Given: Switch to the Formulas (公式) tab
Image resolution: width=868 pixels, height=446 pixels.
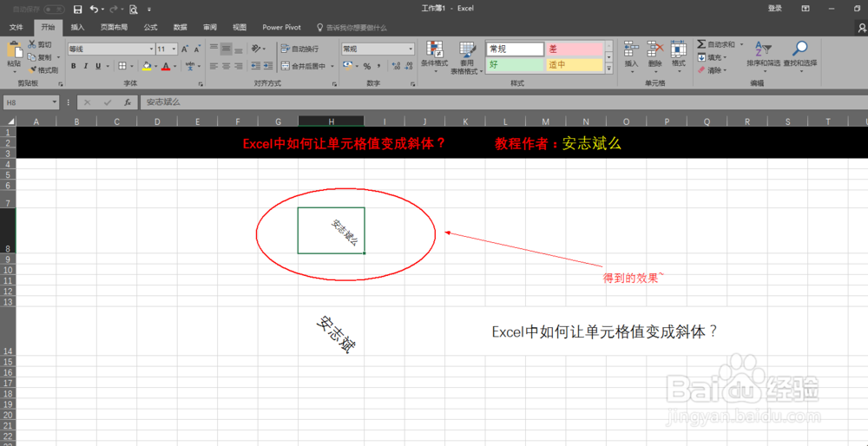Looking at the screenshot, I should coord(150,27).
